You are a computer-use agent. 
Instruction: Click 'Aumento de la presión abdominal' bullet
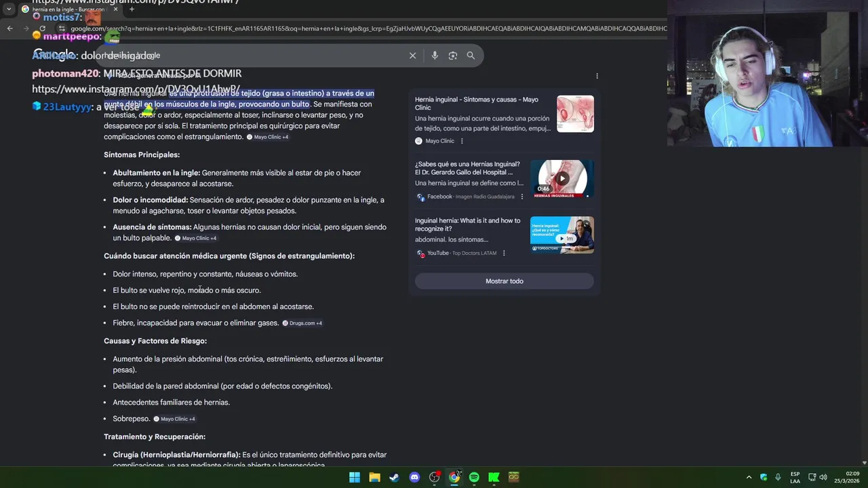tap(248, 365)
